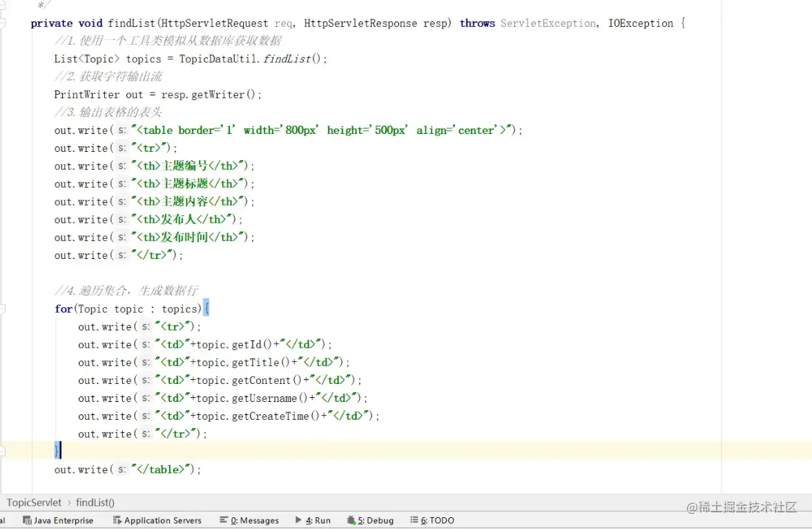Click the comment '//2. 获取字符输出流'
812x529 pixels.
tap(108, 77)
